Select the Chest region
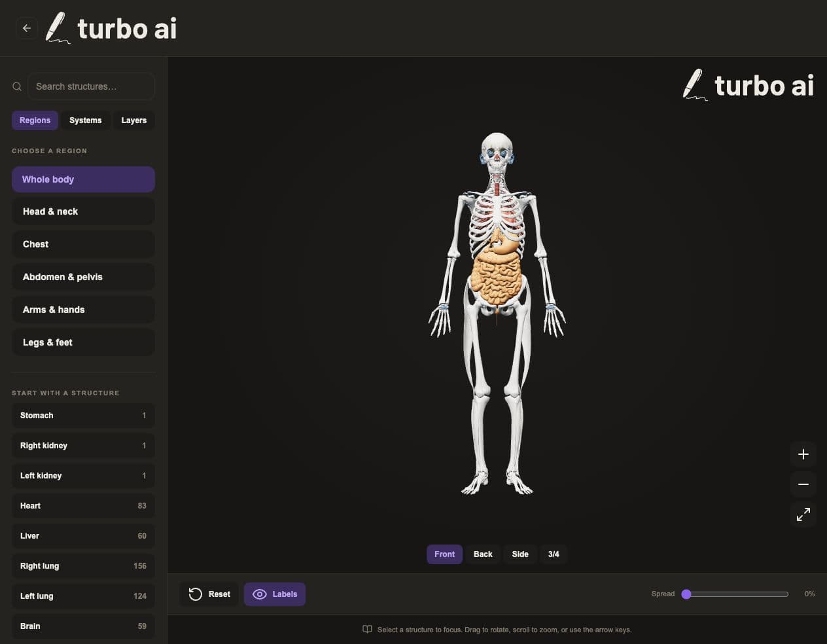 coord(83,244)
